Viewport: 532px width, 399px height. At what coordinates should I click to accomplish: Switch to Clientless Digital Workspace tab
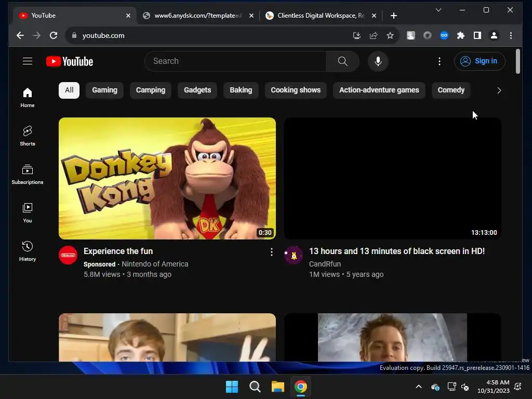(x=321, y=16)
